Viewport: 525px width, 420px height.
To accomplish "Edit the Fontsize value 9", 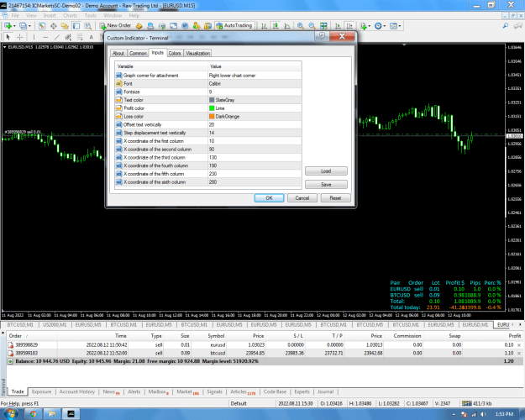I will point(255,92).
